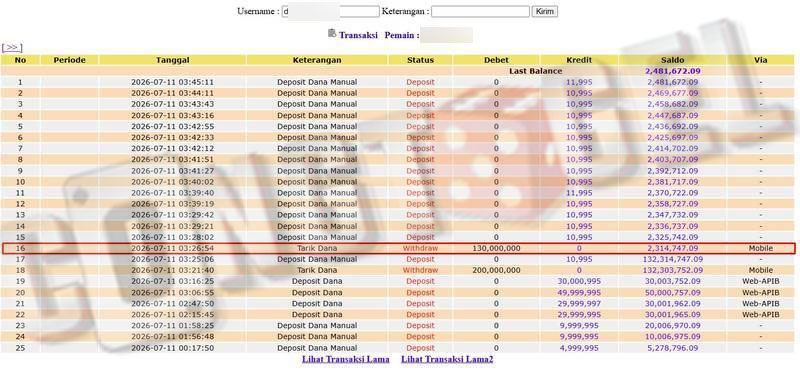The width and height of the screenshot is (800, 372).
Task: Click the Transaksi notepad icon
Action: (x=332, y=34)
